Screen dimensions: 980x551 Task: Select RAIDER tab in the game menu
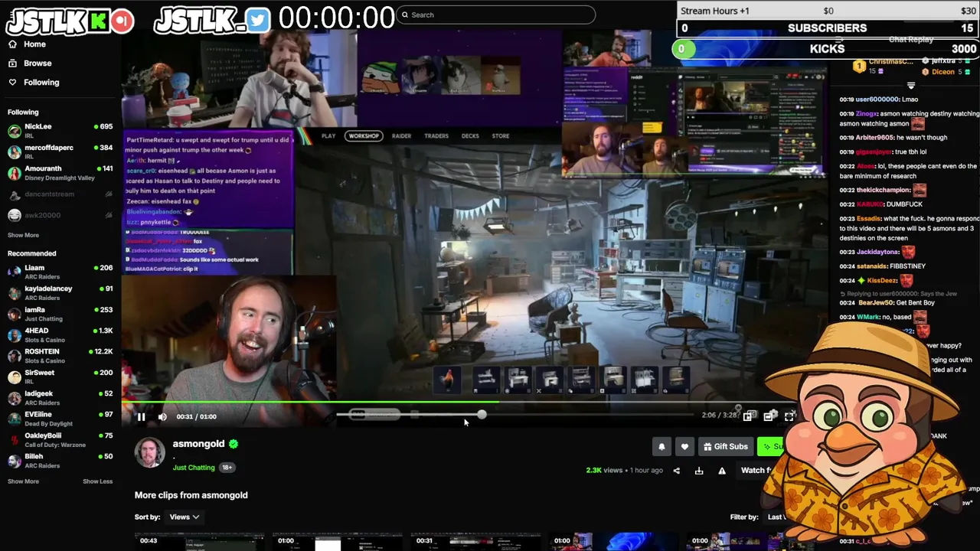401,136
